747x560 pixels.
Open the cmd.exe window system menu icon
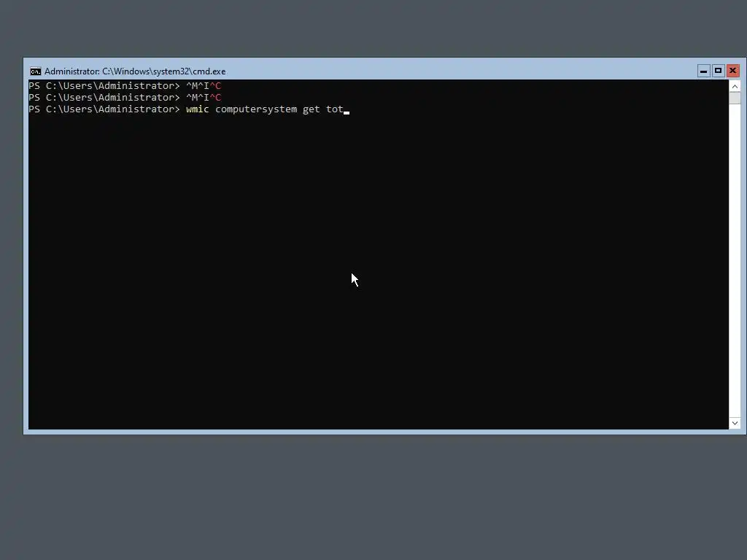35,71
